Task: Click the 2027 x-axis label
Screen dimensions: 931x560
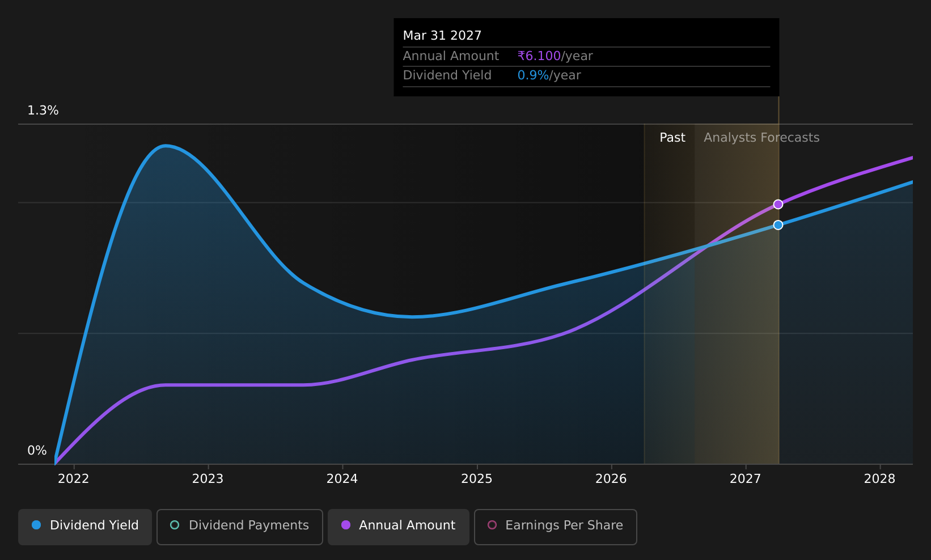Action: (746, 479)
